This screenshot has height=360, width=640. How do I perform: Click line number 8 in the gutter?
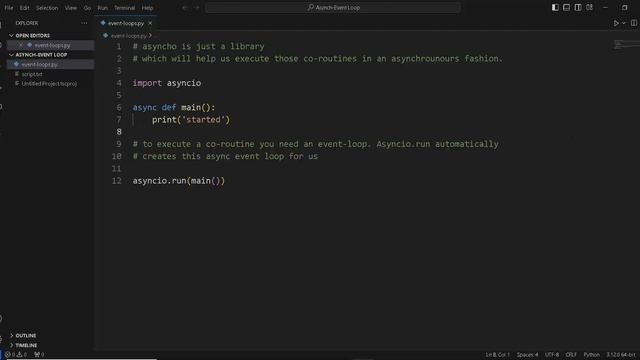click(119, 132)
